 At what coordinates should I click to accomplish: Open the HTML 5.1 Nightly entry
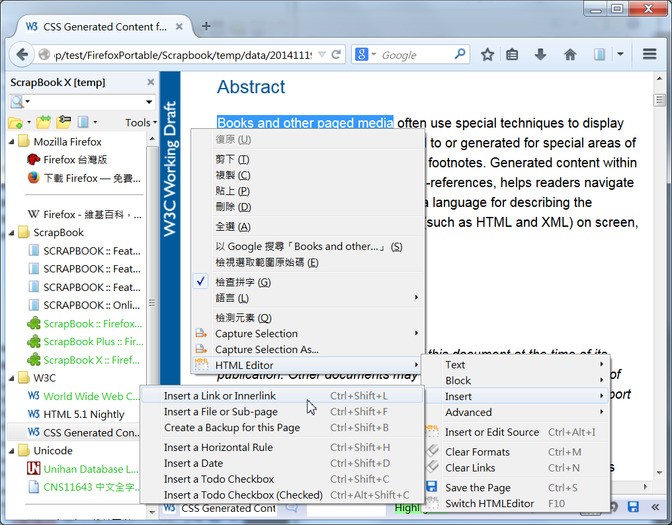click(x=83, y=414)
